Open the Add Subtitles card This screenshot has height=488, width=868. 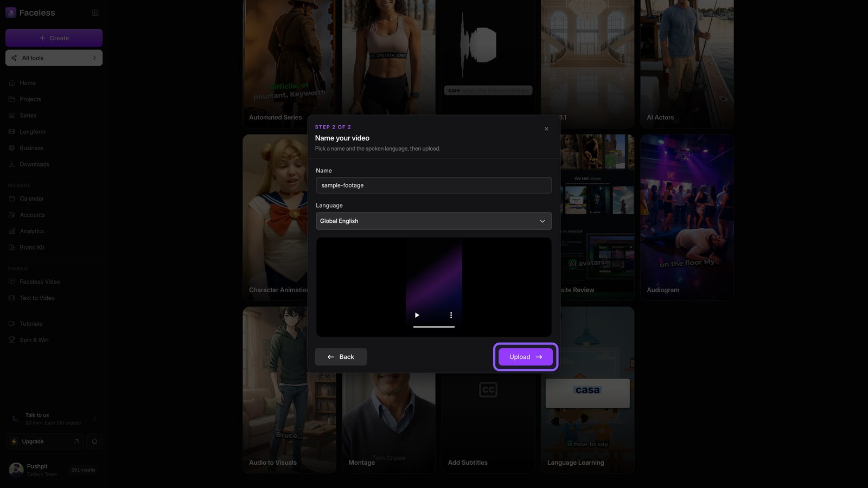click(488, 423)
